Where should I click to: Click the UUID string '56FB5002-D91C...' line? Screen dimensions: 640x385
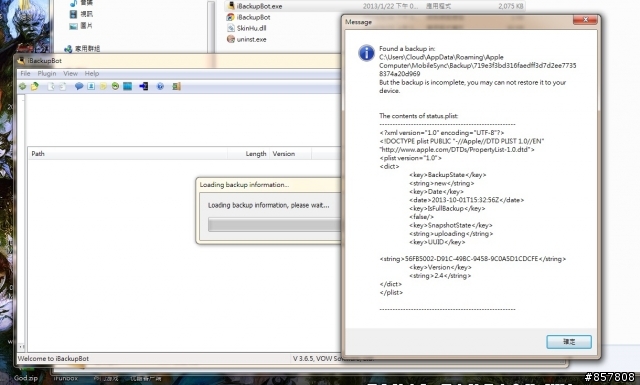coord(473,259)
